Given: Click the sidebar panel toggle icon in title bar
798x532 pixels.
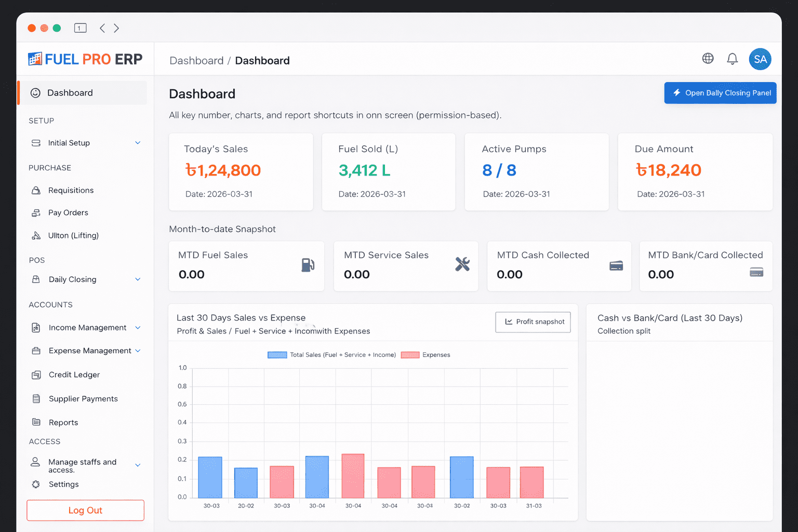Looking at the screenshot, I should click(80, 28).
